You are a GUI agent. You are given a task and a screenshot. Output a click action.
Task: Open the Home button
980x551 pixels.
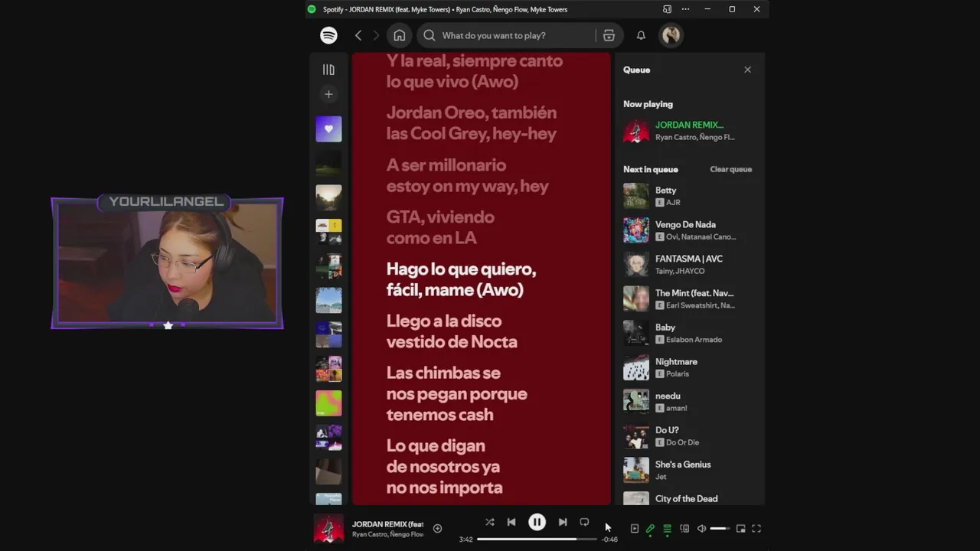pyautogui.click(x=400, y=35)
